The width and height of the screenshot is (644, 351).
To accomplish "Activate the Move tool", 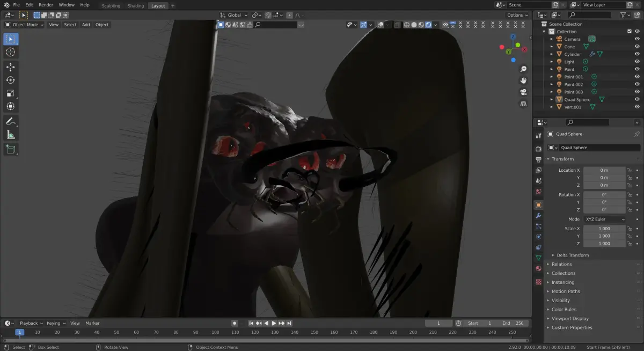I will click(11, 67).
